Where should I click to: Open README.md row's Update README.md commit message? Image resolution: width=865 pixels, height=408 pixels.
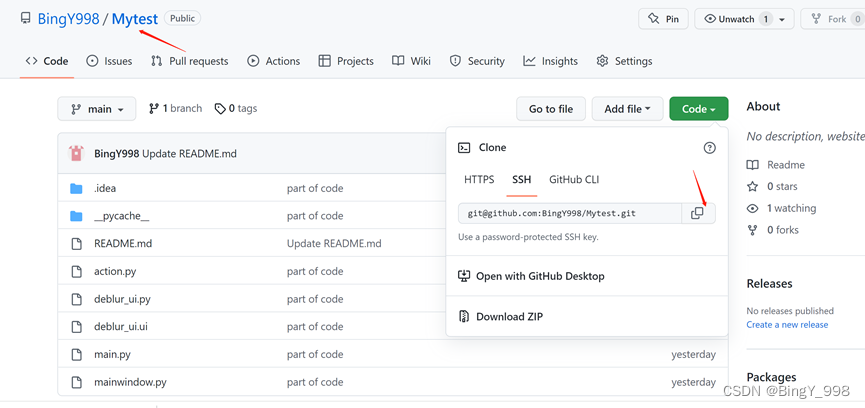(x=334, y=244)
